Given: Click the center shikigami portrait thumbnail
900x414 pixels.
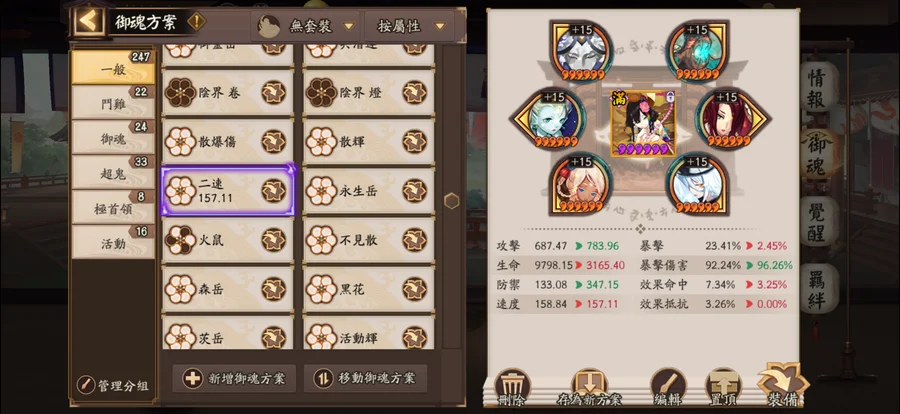Looking at the screenshot, I should [x=642, y=123].
